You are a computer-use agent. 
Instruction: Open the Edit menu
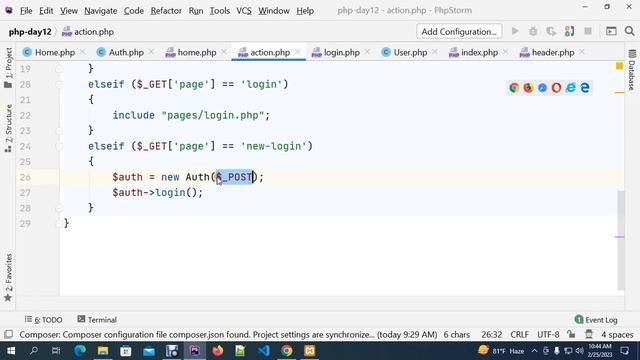pyautogui.click(x=46, y=11)
